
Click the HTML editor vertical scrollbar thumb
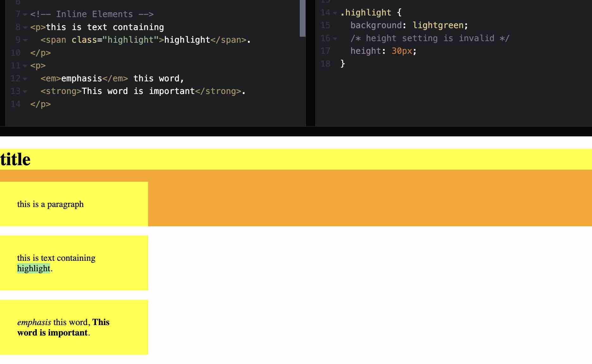[303, 18]
